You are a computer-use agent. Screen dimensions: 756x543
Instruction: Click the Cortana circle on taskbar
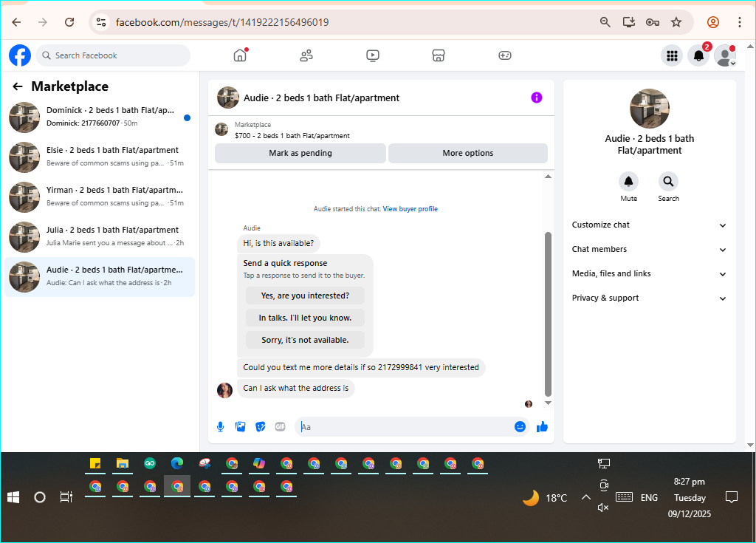coord(40,497)
